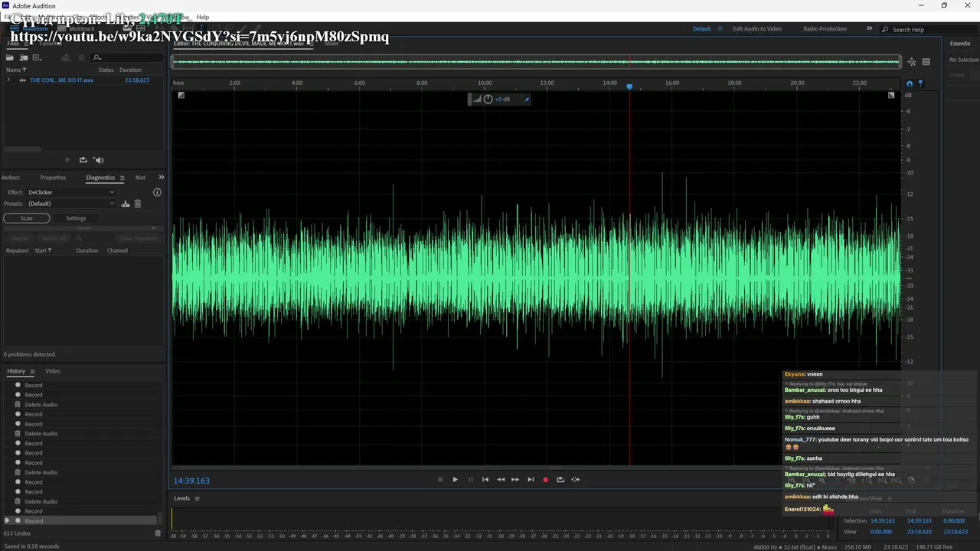Open the Levels panel menu icon
The image size is (980, 551).
pos(197,499)
